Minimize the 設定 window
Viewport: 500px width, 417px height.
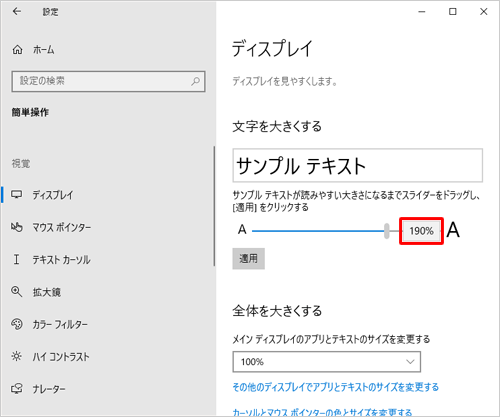pyautogui.click(x=422, y=12)
